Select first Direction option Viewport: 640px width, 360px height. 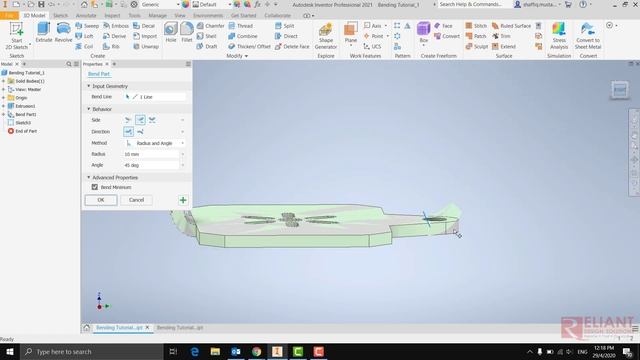128,131
